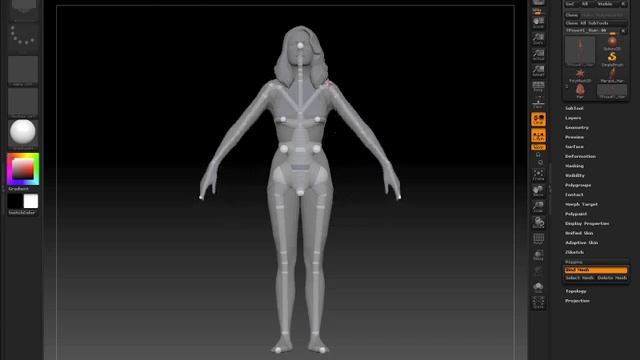Toggle Local transformations button
This screenshot has height=360, width=640.
[538, 119]
